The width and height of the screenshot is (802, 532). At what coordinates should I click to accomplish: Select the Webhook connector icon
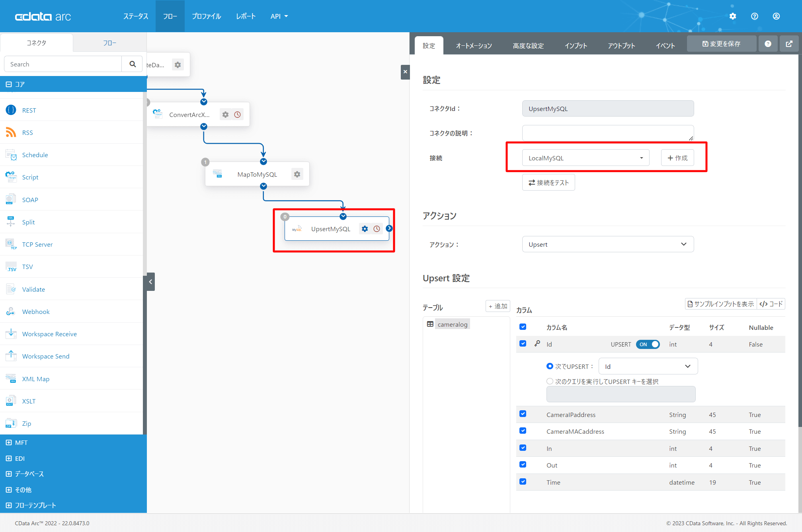tap(11, 312)
